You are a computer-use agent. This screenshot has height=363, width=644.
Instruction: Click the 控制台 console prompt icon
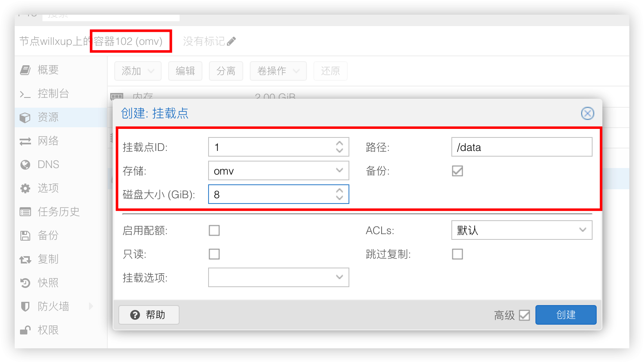coord(25,94)
